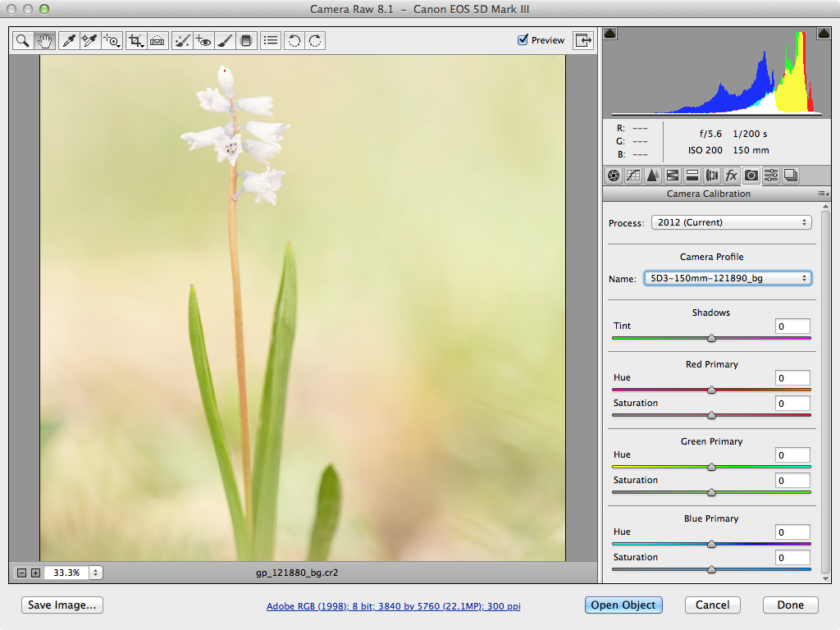Viewport: 840px width, 630px height.
Task: Open the zoom level 33.3% dropdown
Action: 95,573
